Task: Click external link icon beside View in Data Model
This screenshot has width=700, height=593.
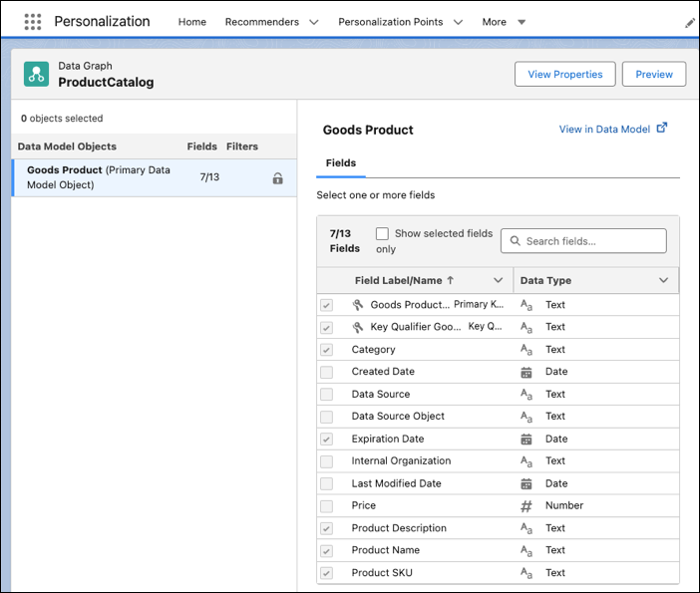Action: [x=662, y=128]
